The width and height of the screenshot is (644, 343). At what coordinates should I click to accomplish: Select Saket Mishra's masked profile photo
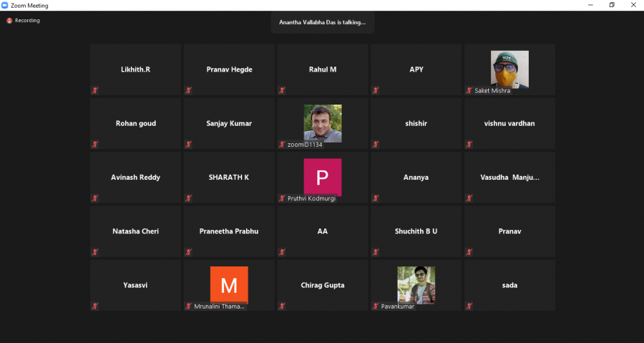click(509, 69)
